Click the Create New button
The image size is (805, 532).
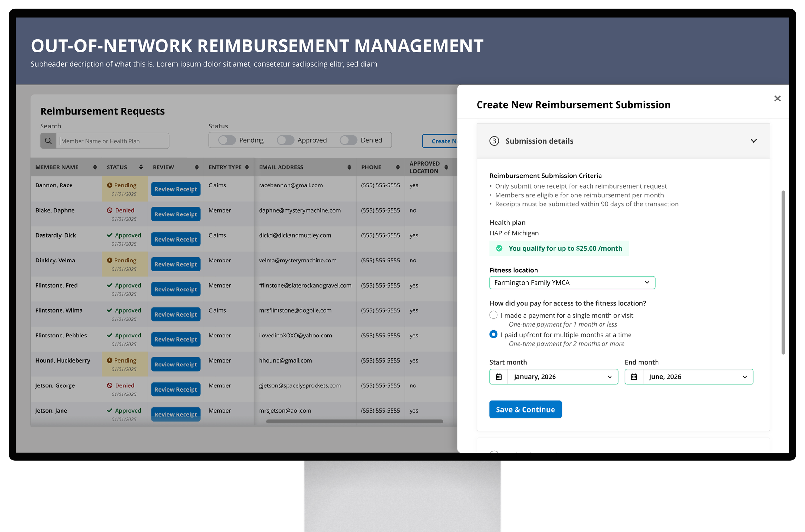pyautogui.click(x=440, y=141)
